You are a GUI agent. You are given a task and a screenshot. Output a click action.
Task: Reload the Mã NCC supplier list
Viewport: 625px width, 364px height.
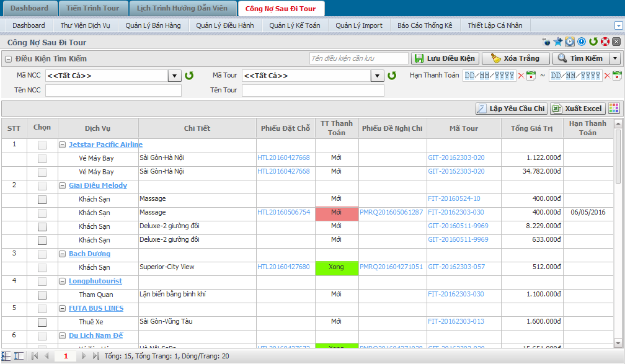(x=189, y=76)
